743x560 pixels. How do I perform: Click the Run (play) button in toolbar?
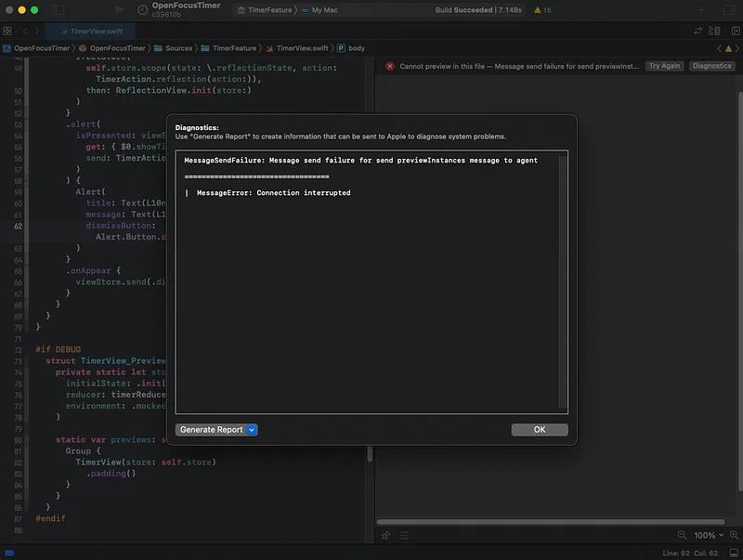(120, 10)
